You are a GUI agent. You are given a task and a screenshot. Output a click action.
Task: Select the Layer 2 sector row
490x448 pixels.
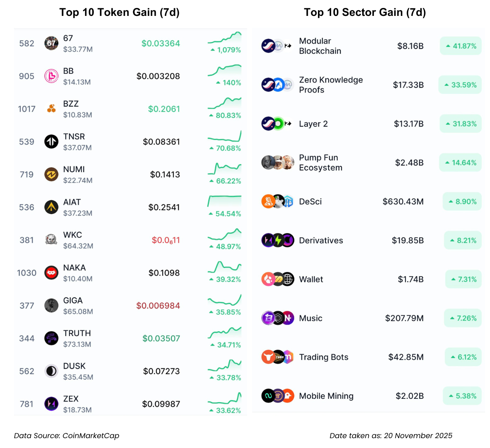(313, 124)
